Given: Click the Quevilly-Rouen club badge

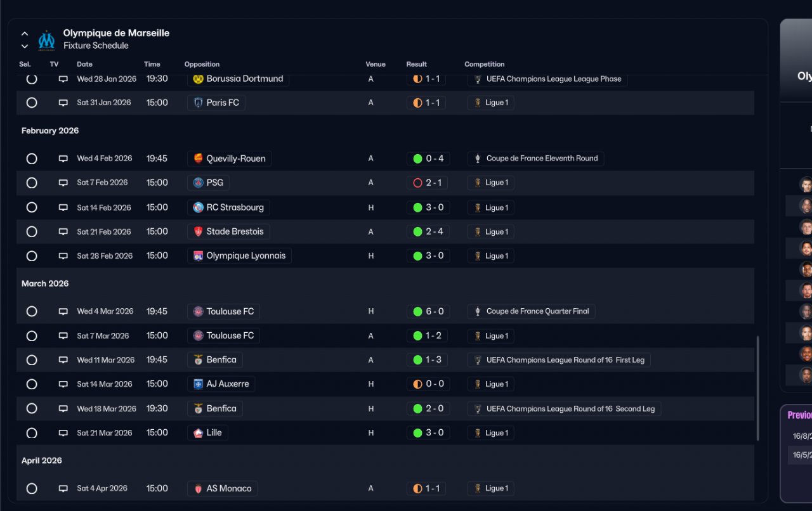Looking at the screenshot, I should 199,158.
